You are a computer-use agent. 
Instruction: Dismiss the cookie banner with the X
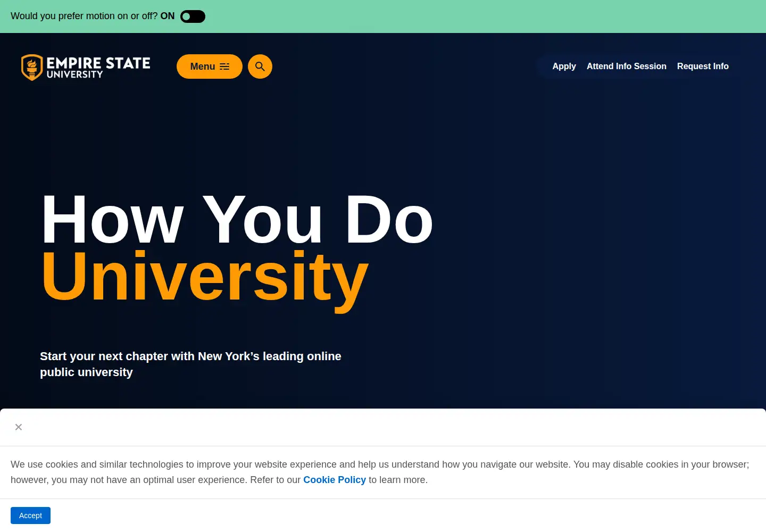tap(19, 427)
